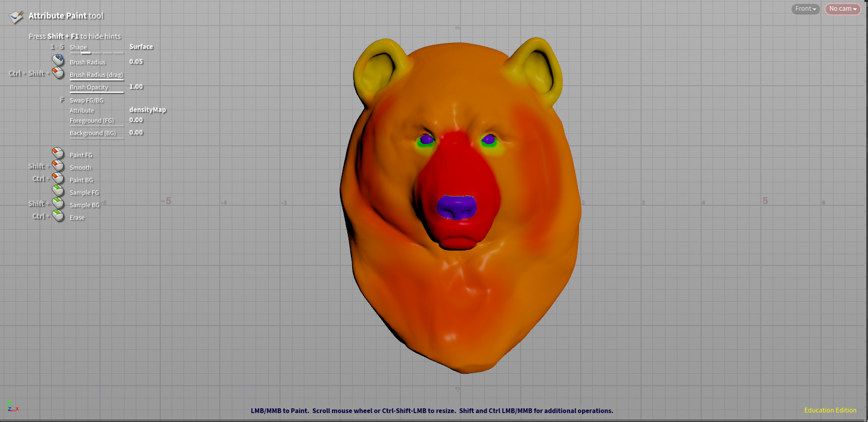Click the Brush Opacity slider bar

[97, 93]
